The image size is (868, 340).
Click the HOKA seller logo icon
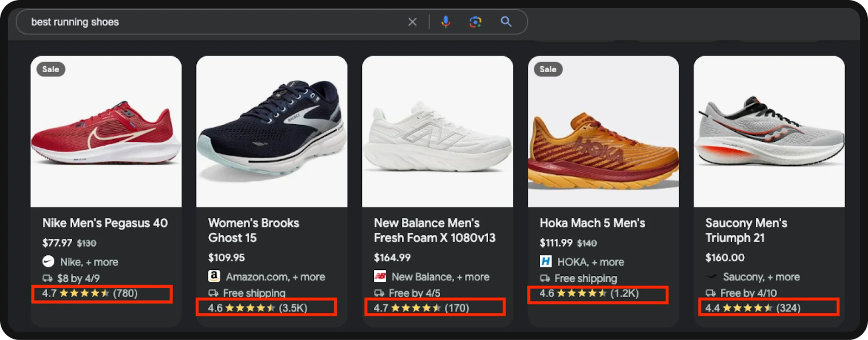(546, 262)
